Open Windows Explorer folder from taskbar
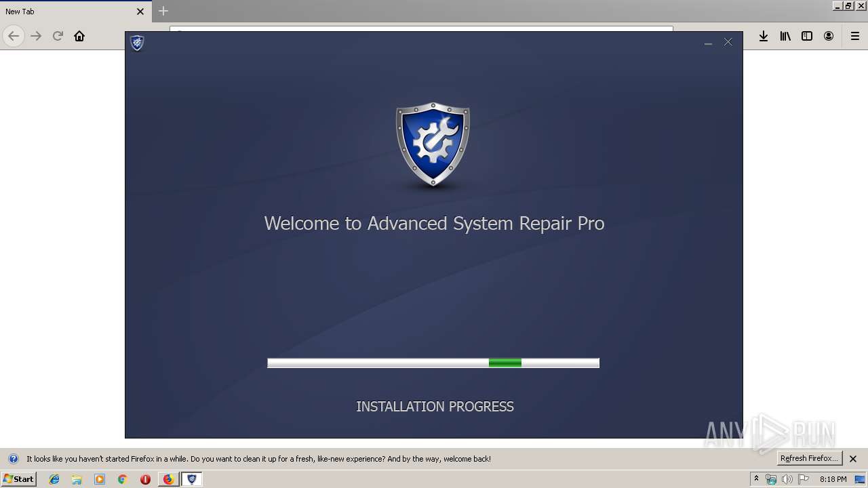Image resolution: width=868 pixels, height=488 pixels. (x=77, y=479)
